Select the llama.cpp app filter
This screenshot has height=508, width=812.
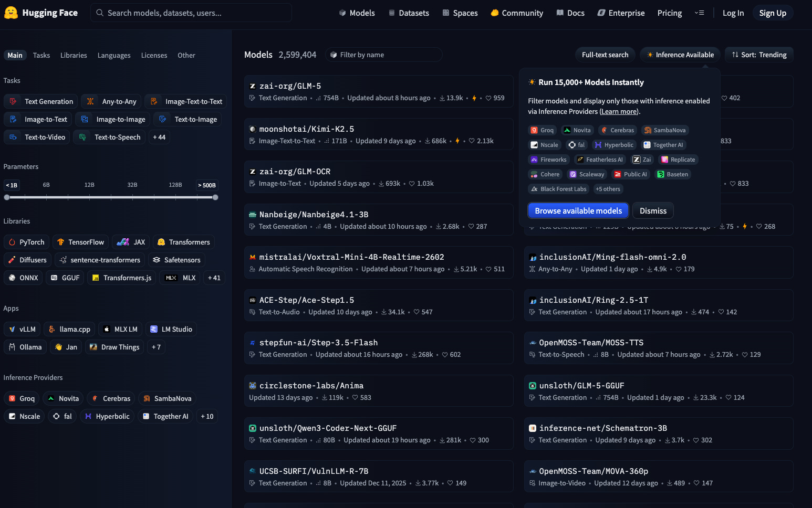coord(69,329)
